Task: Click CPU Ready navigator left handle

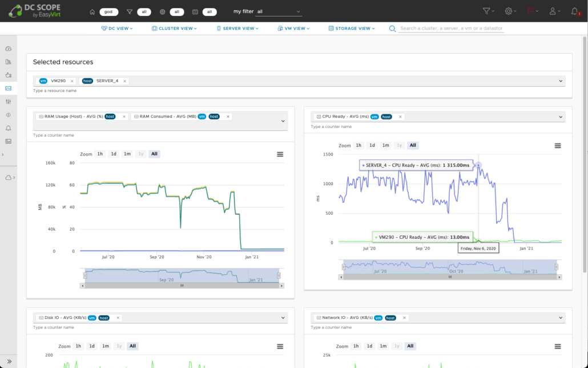Action: click(x=344, y=267)
